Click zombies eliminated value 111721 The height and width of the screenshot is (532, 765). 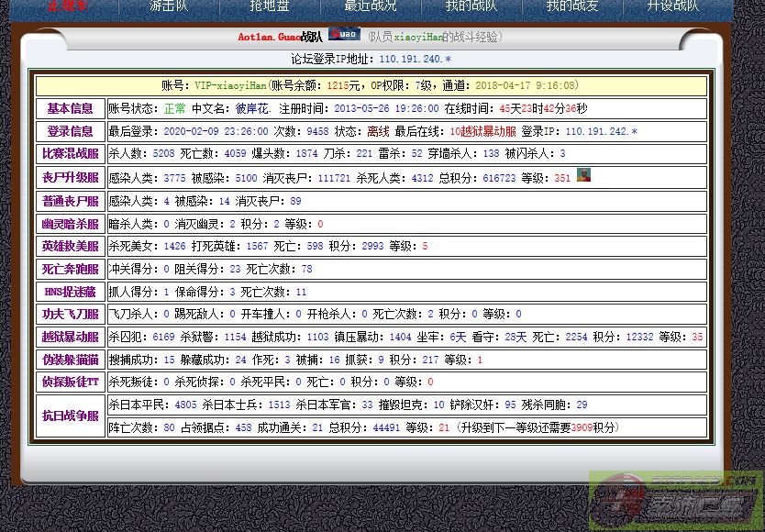tap(334, 178)
